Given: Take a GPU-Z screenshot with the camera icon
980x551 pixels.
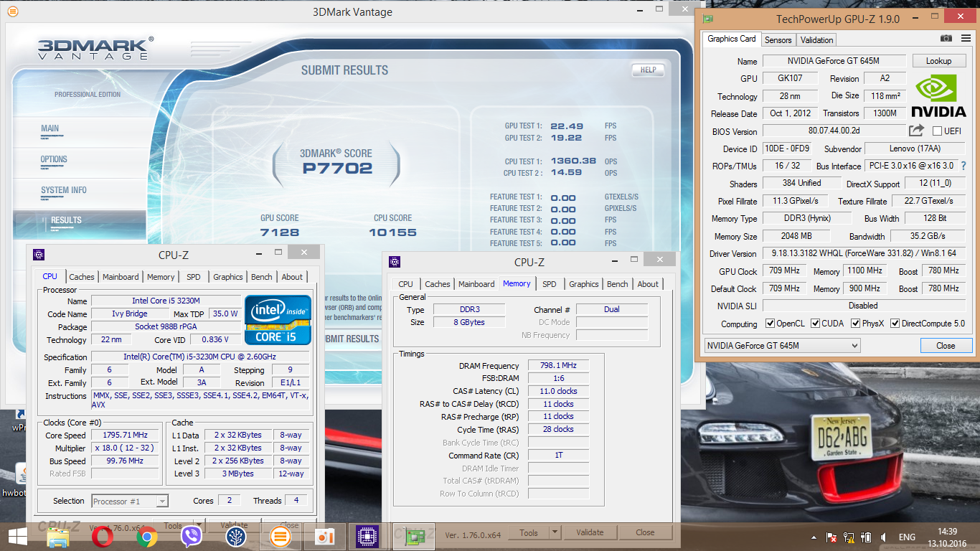Looking at the screenshot, I should click(x=946, y=39).
